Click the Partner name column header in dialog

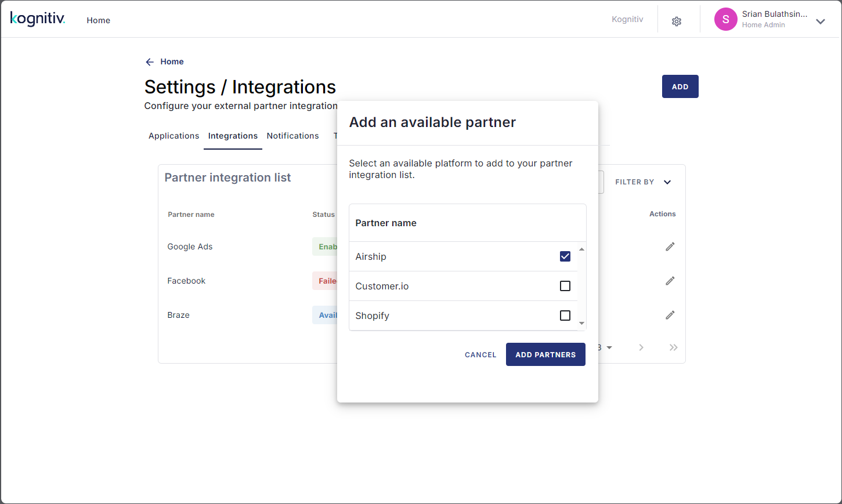(386, 223)
